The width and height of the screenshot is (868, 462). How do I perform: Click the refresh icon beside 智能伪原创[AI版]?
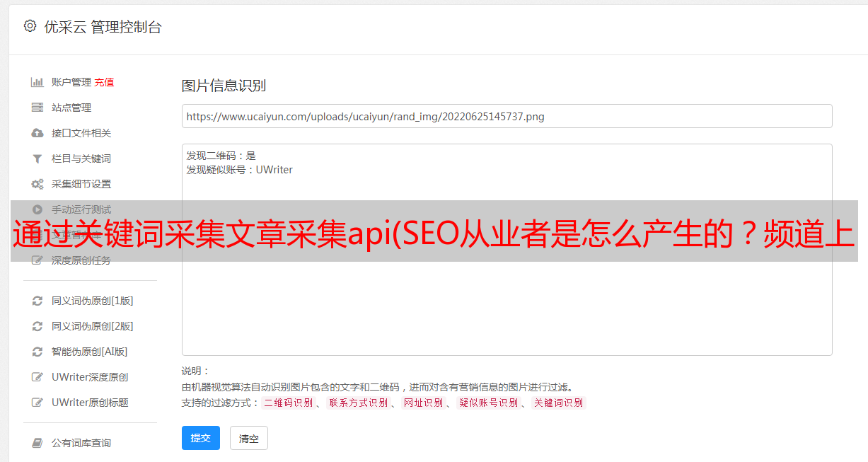[x=37, y=352]
